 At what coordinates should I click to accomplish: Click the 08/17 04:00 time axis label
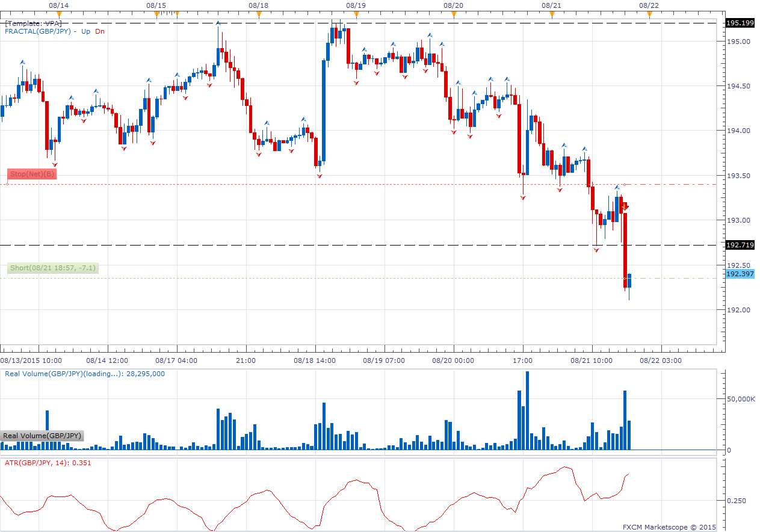(x=177, y=360)
